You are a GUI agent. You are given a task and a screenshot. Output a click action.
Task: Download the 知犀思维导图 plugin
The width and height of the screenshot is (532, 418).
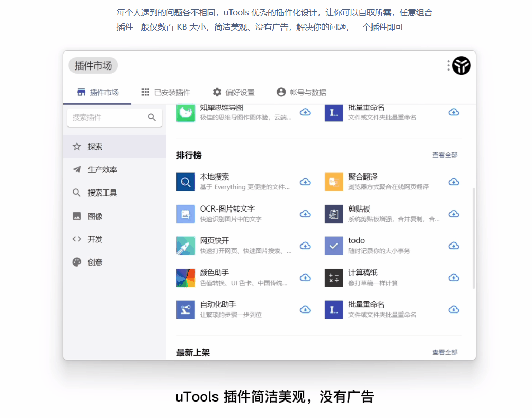(305, 112)
